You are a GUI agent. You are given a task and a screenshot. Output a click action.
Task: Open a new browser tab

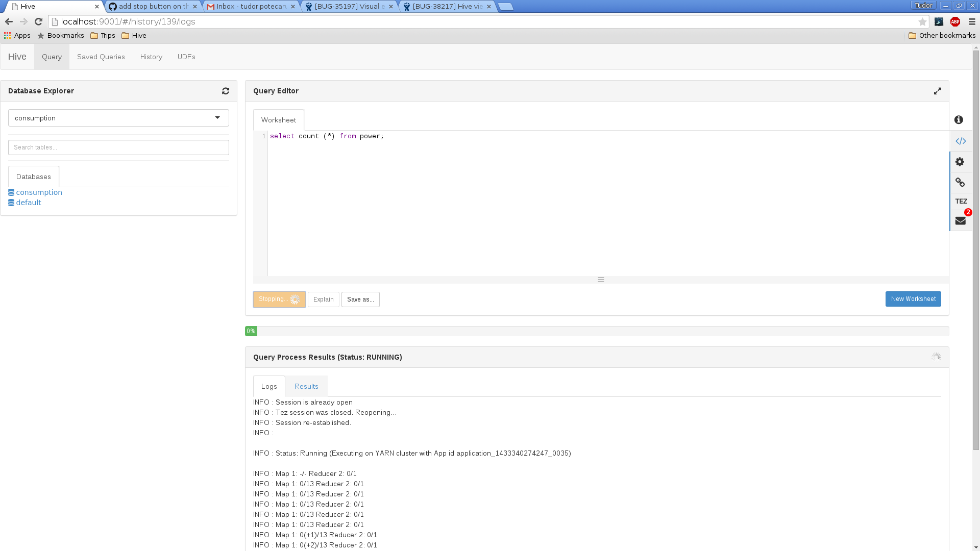505,7
